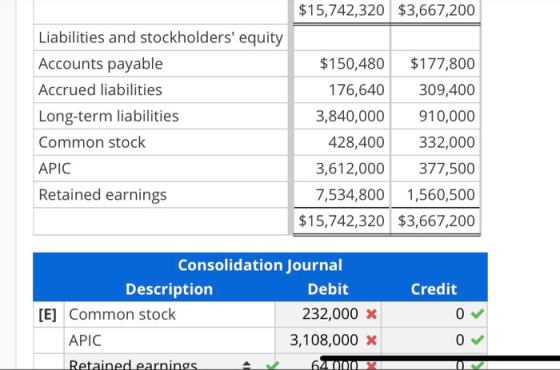Select the APIC description in the journal
Viewport: 560px width, 370px height.
click(x=85, y=340)
